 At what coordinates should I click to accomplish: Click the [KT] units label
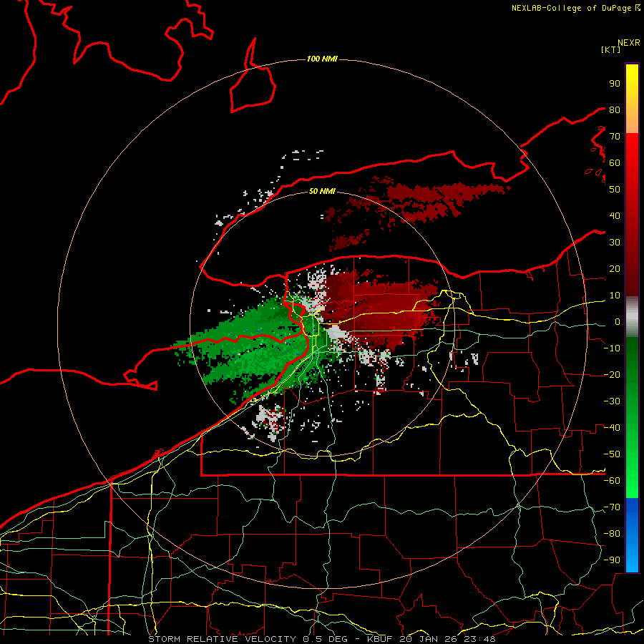click(x=611, y=49)
